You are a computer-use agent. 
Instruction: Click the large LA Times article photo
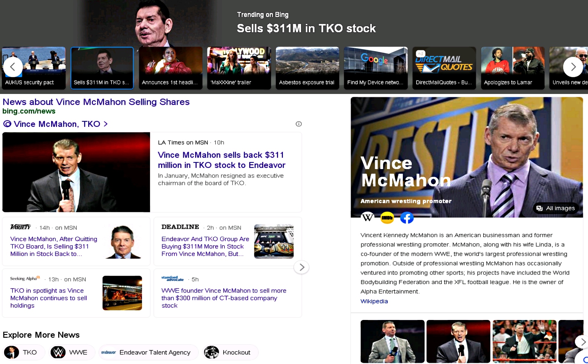point(76,172)
